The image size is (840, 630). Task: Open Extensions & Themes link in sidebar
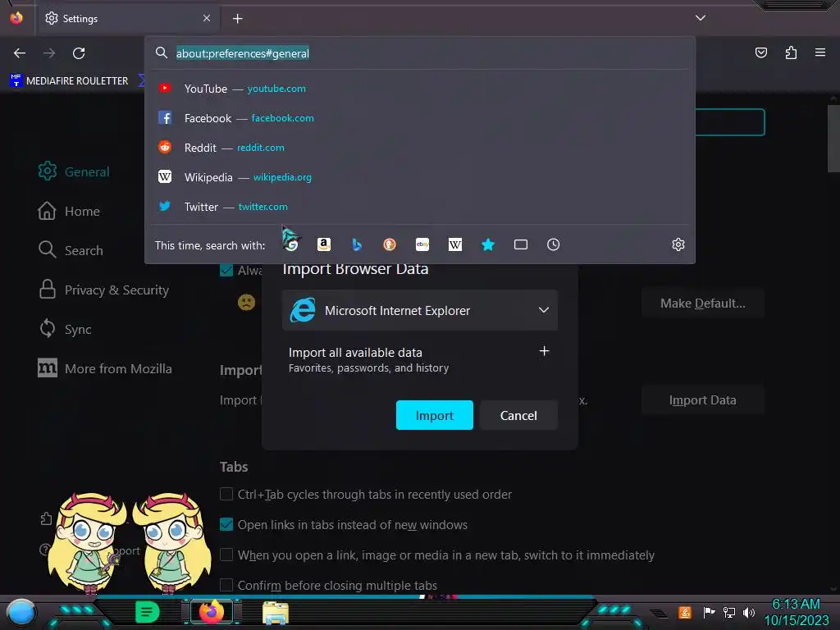pos(46,518)
